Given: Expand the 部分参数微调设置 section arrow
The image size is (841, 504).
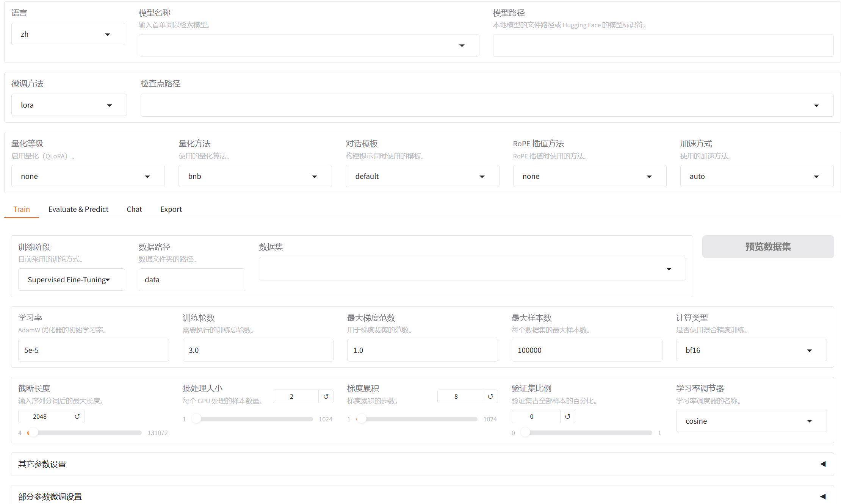Looking at the screenshot, I should click(x=823, y=496).
